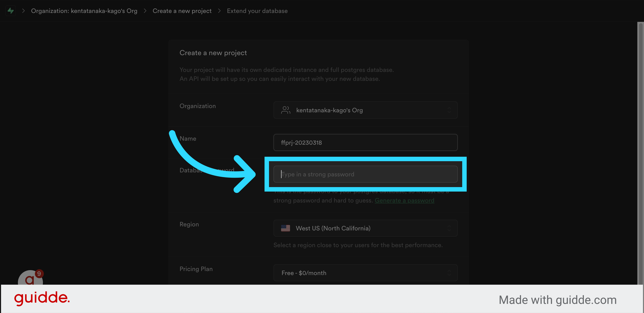Viewport: 644px width, 313px height.
Task: Select Extend your database breadcrumb
Action: 257,11
